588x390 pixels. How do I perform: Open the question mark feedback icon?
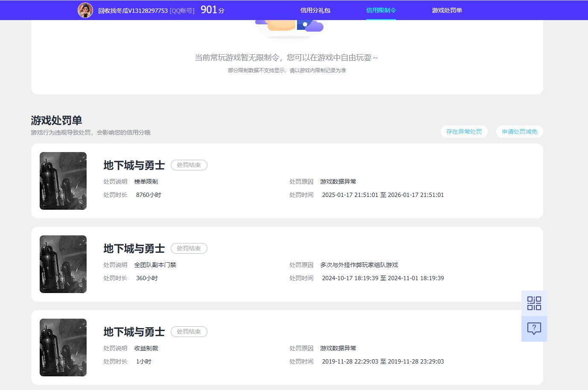[x=534, y=328]
